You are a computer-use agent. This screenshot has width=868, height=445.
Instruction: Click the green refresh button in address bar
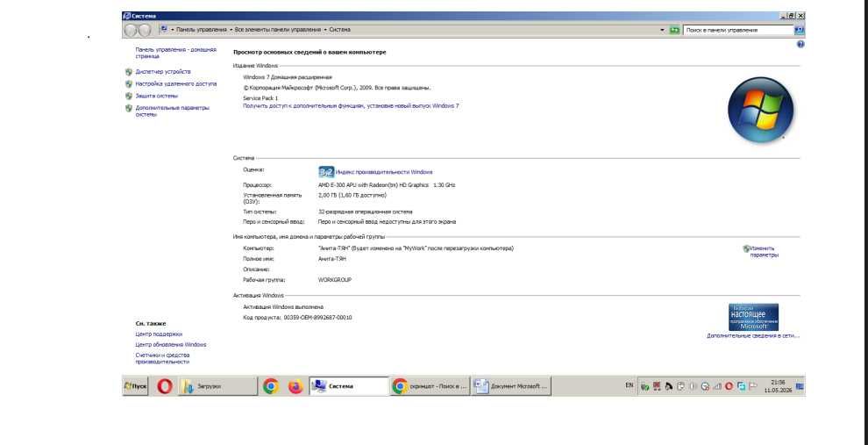(674, 30)
